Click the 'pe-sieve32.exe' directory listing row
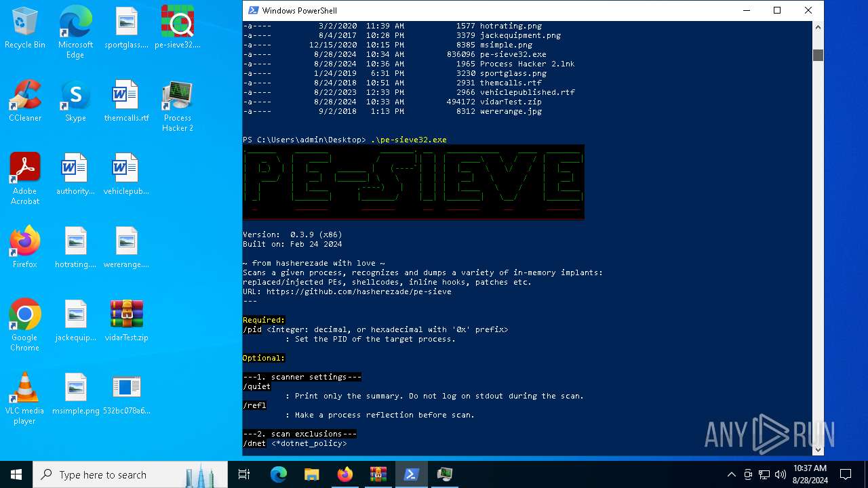This screenshot has width=868, height=488. click(395, 54)
